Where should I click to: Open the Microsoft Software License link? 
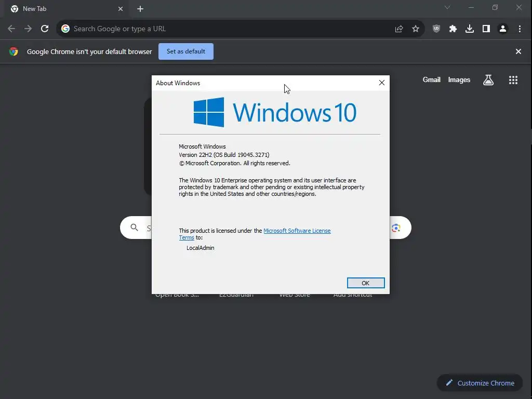click(x=297, y=231)
